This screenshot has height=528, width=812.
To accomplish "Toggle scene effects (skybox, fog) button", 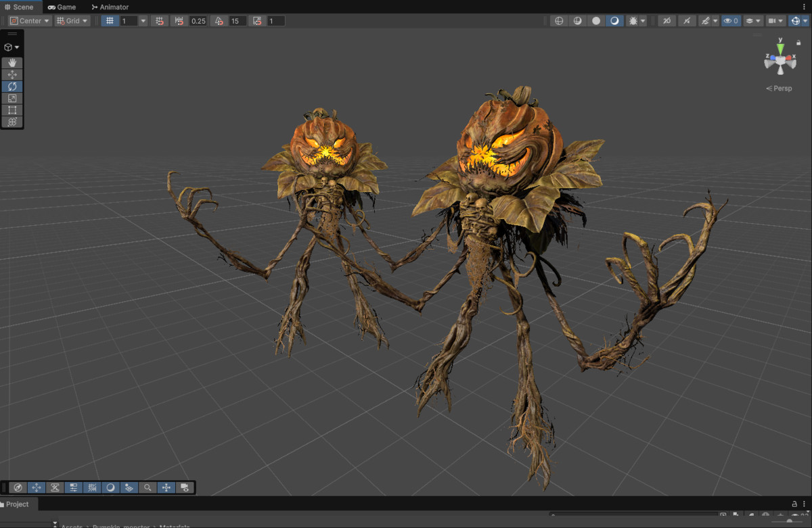I will coord(704,21).
